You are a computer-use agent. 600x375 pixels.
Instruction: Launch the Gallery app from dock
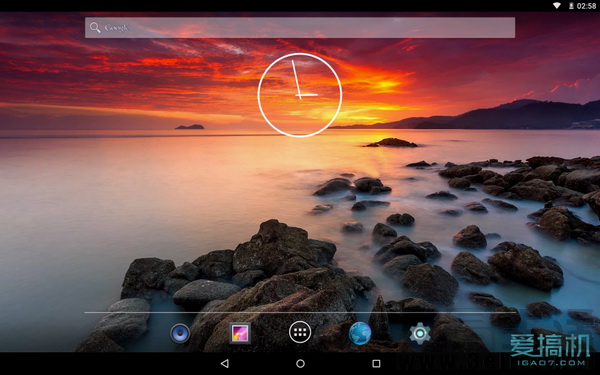[x=240, y=333]
